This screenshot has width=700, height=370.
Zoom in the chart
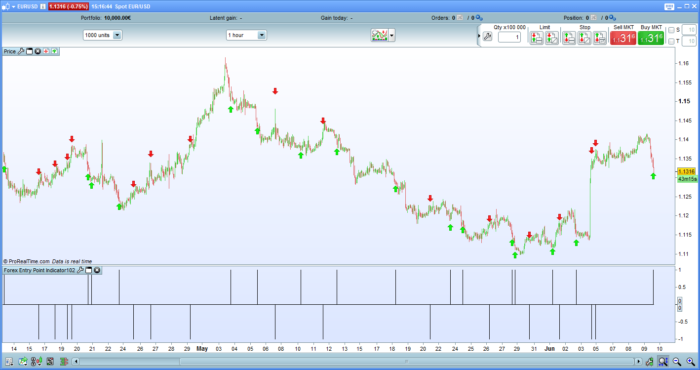[x=691, y=362]
